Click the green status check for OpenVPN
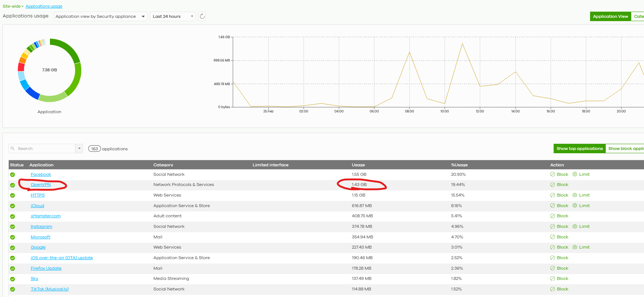The width and height of the screenshot is (644, 297). (13, 185)
